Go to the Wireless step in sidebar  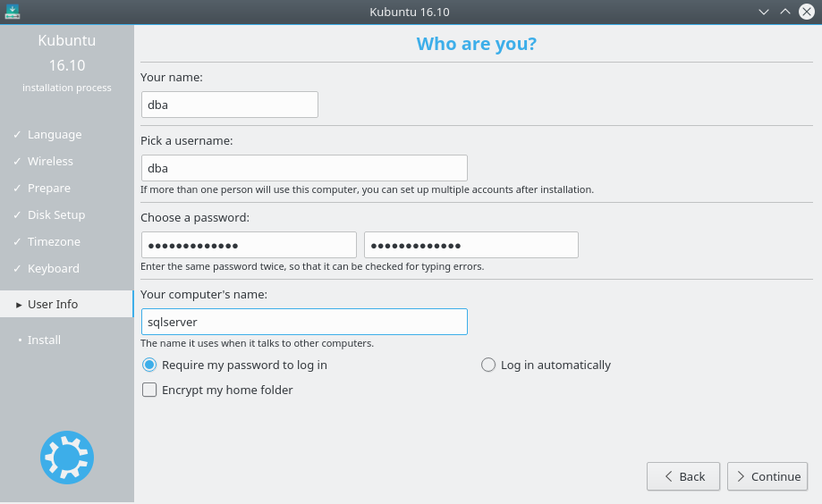pos(50,162)
